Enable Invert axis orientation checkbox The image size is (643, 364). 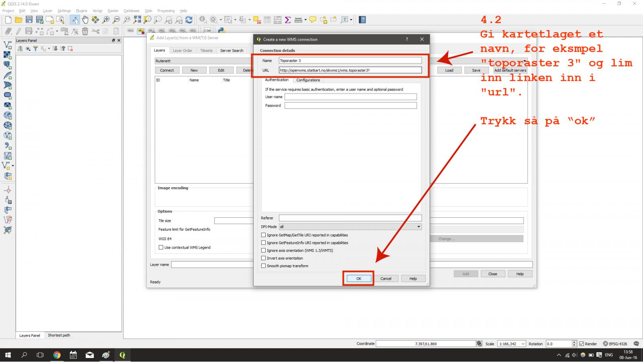(x=264, y=258)
